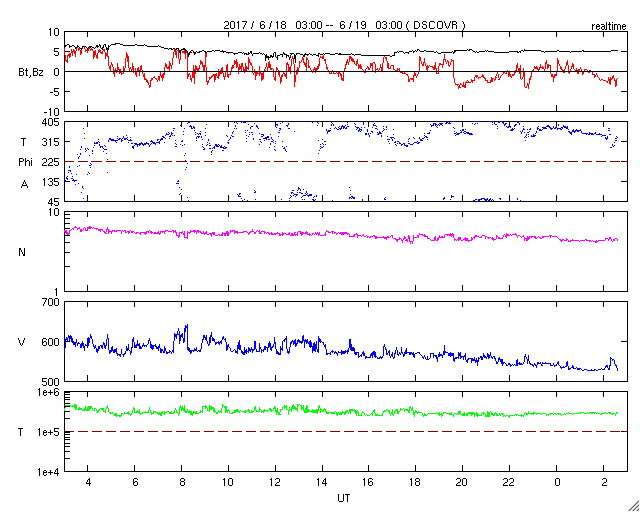Click the '500' tick on velocity panel

click(x=51, y=382)
